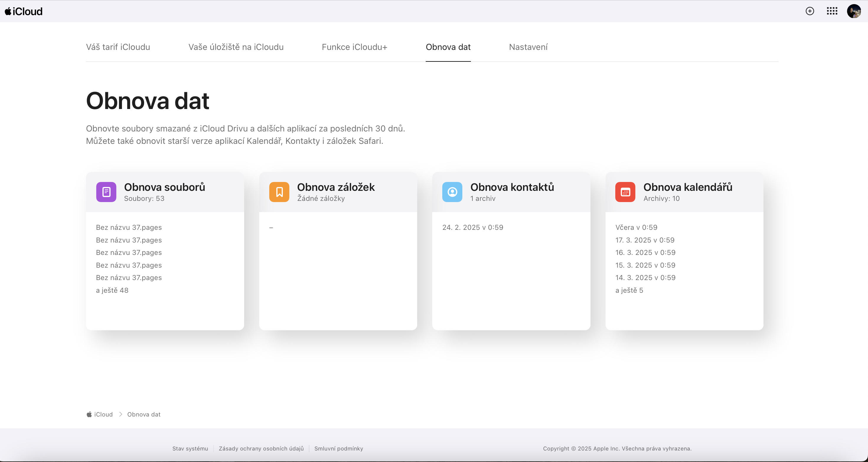Switch to Váš tarif iCloudu tab
The height and width of the screenshot is (462, 868).
pyautogui.click(x=118, y=47)
